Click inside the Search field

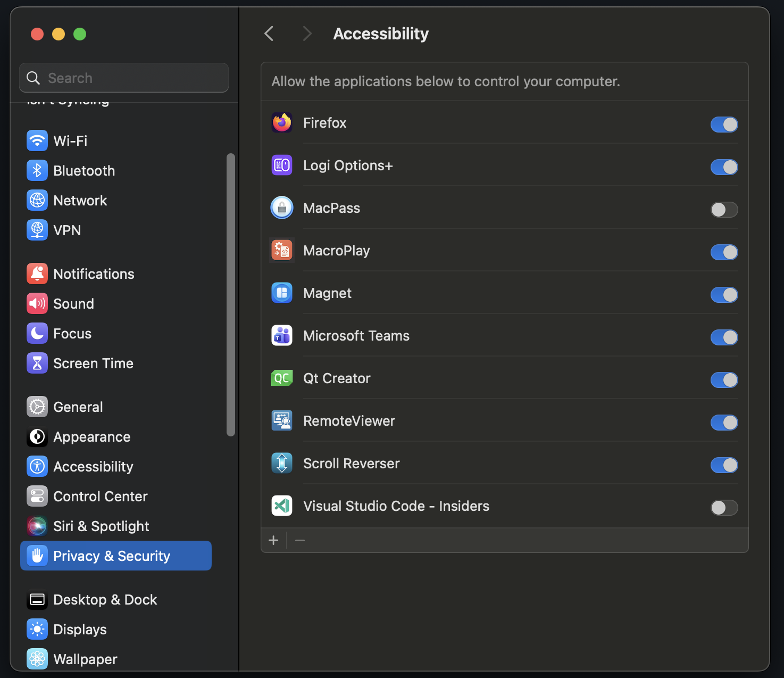[123, 78]
